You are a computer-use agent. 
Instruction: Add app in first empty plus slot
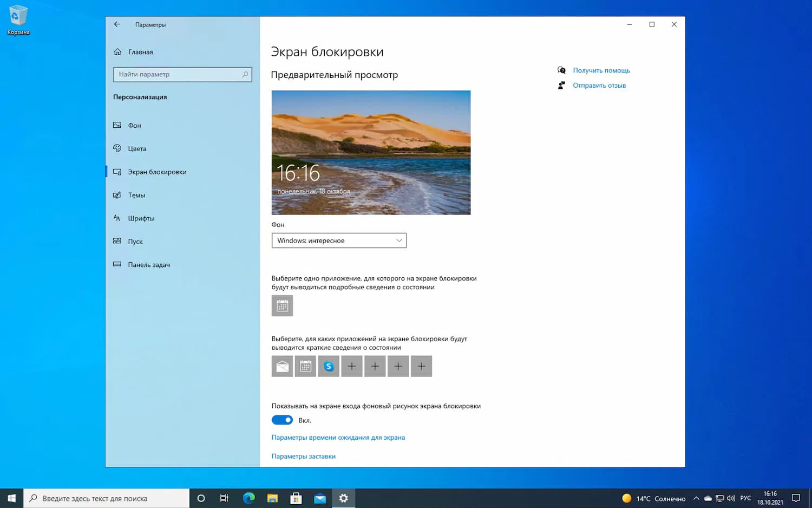(352, 367)
